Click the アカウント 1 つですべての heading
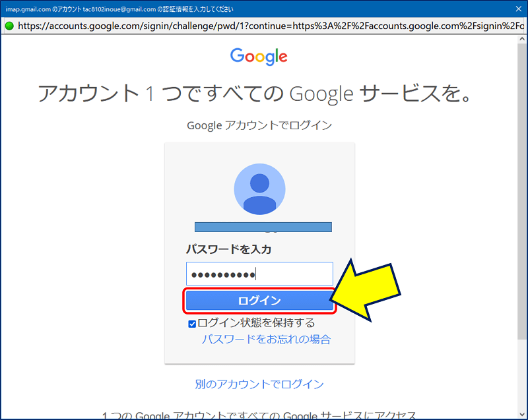528x420 pixels. click(x=254, y=94)
